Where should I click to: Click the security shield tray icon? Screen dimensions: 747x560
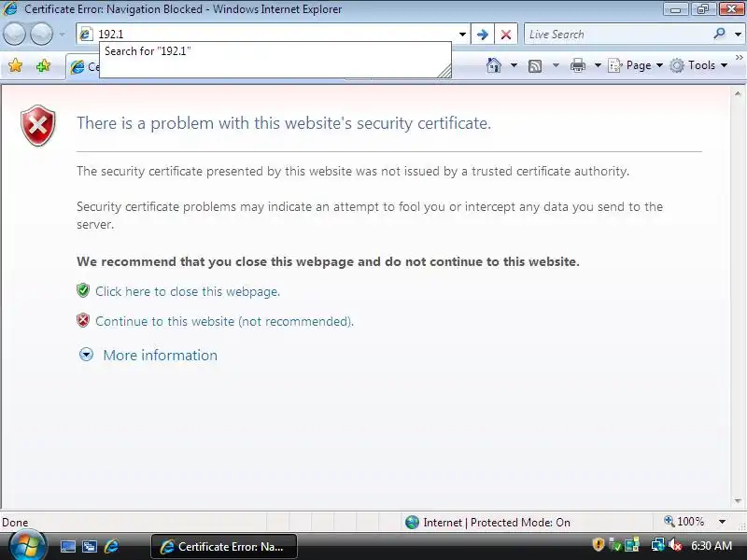point(598,544)
